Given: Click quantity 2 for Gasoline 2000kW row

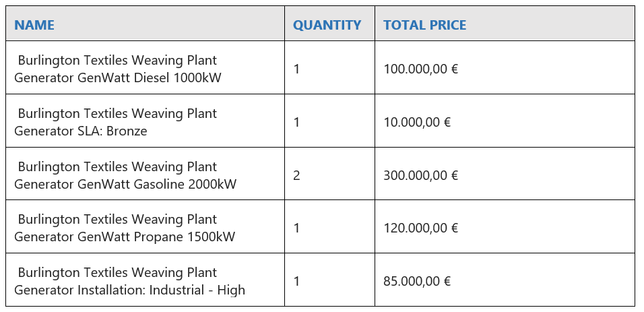Looking at the screenshot, I should (x=296, y=175).
